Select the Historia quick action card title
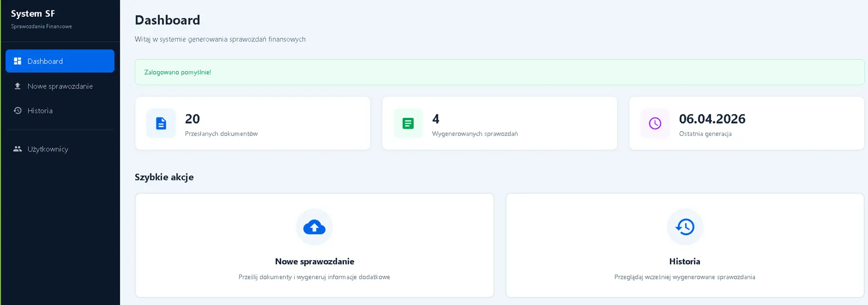The height and width of the screenshot is (305, 868). click(x=684, y=261)
